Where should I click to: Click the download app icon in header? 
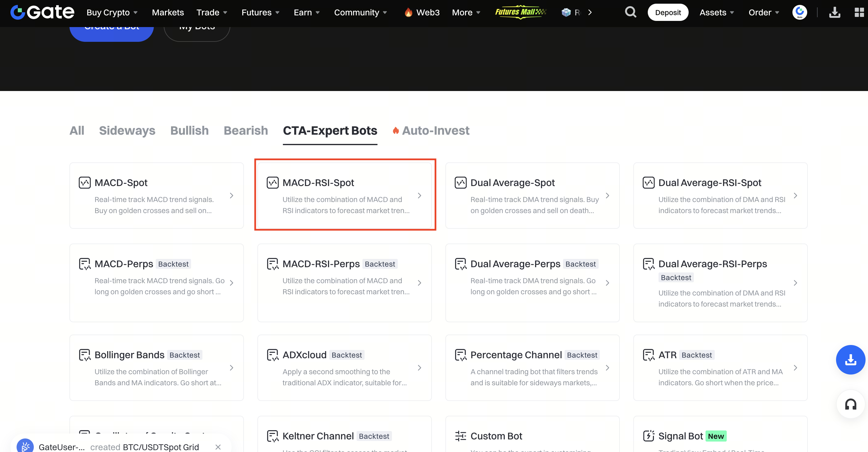834,13
